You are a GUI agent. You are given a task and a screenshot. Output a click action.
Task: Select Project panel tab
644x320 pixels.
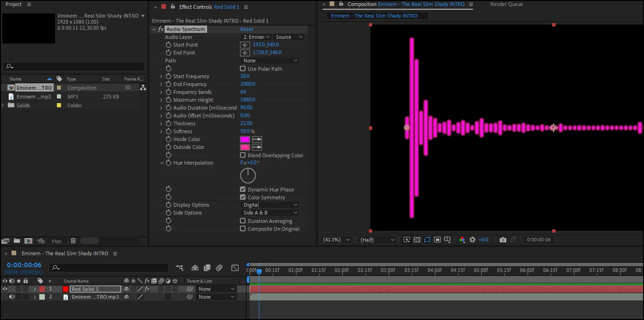coord(13,4)
